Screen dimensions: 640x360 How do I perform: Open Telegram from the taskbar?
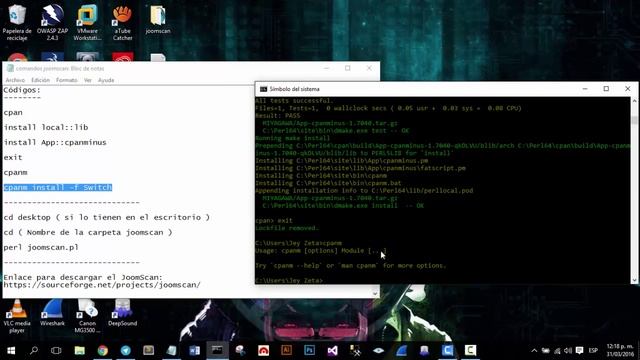pos(126,350)
